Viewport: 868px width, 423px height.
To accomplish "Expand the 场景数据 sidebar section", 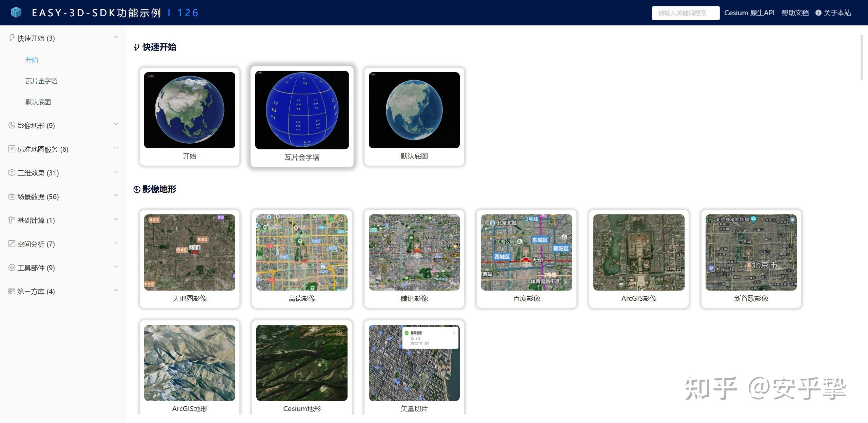I will click(x=116, y=195).
